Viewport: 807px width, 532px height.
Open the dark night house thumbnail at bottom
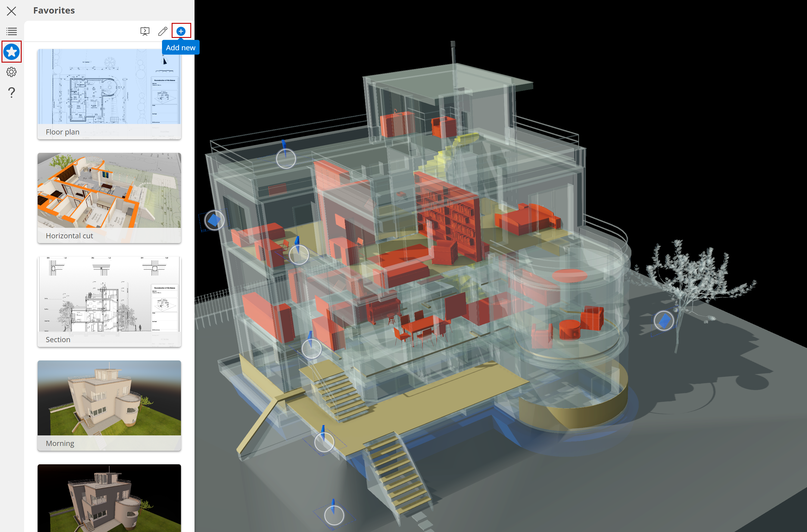109,498
